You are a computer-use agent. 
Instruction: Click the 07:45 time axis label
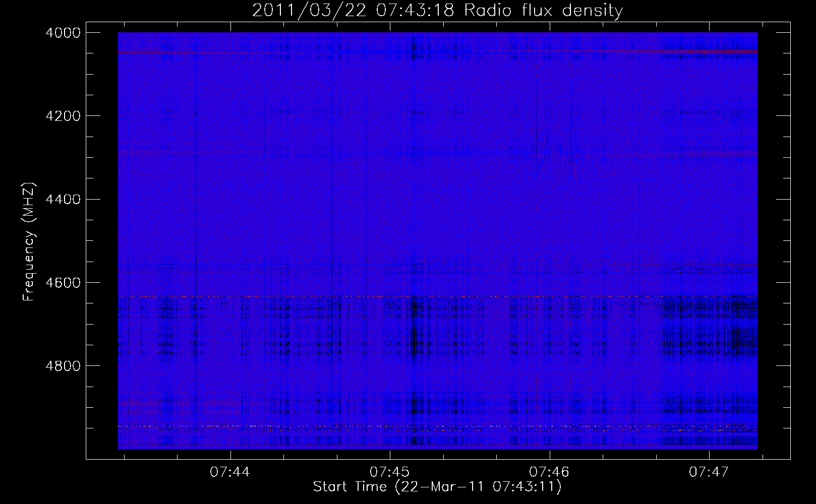pyautogui.click(x=390, y=472)
